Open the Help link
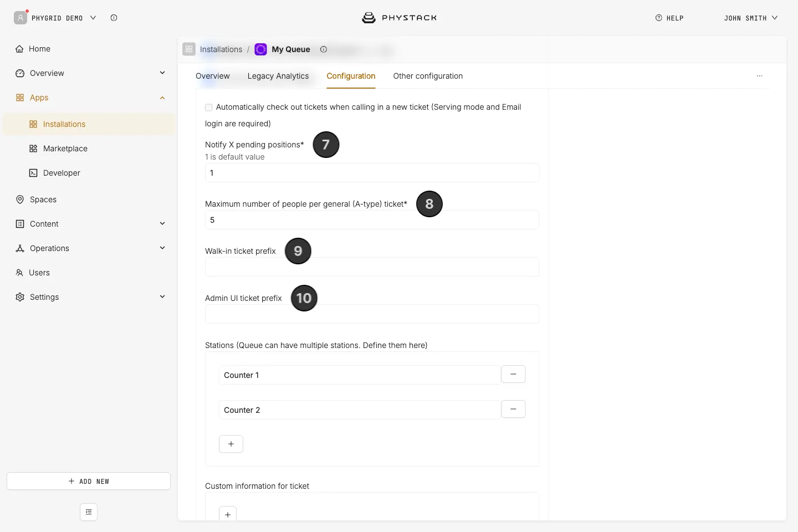 pos(669,18)
